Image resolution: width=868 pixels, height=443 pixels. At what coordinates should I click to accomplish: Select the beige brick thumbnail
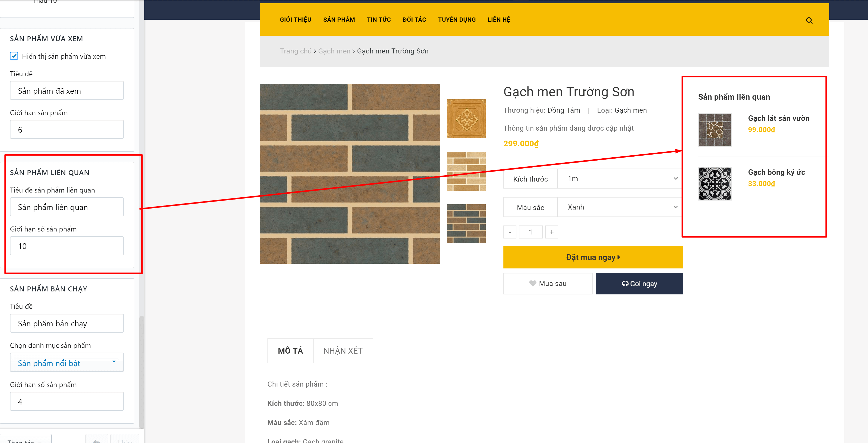click(x=466, y=171)
